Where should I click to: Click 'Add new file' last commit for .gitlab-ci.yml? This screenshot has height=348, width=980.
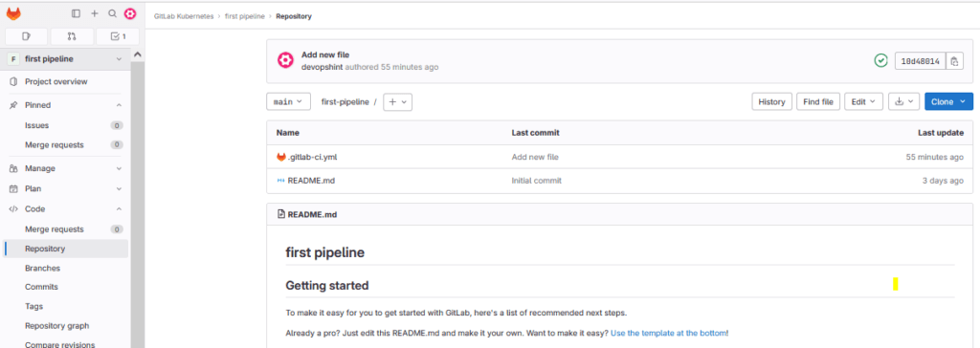(x=535, y=157)
